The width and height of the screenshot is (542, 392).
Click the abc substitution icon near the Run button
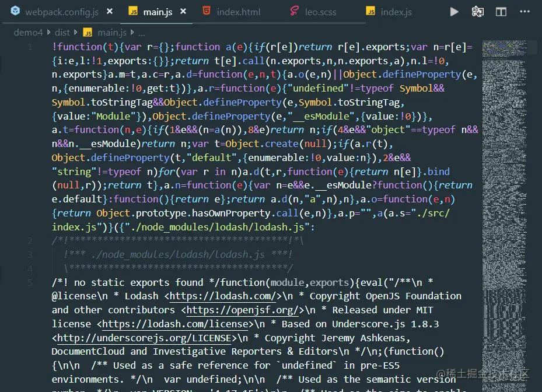(477, 11)
